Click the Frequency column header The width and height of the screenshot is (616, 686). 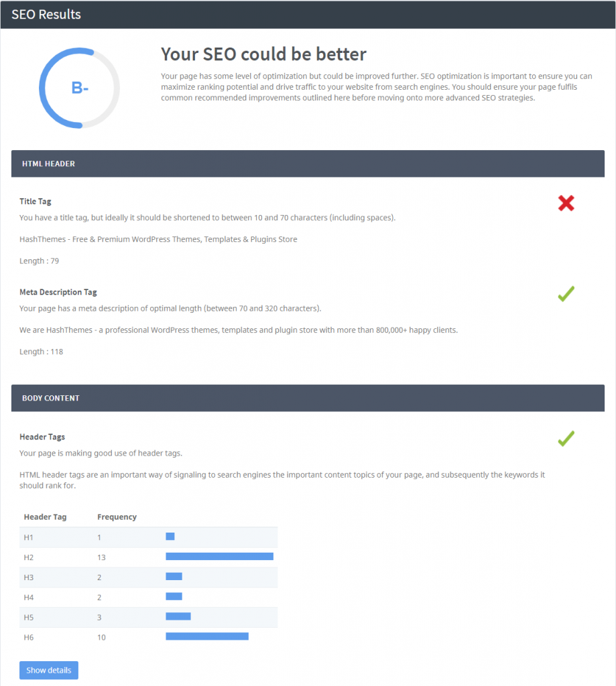click(117, 517)
